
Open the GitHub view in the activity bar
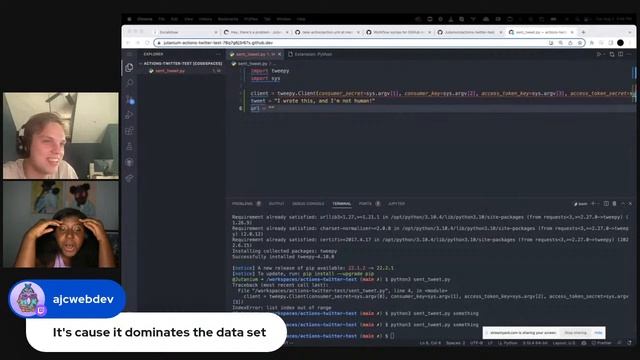pos(129,162)
